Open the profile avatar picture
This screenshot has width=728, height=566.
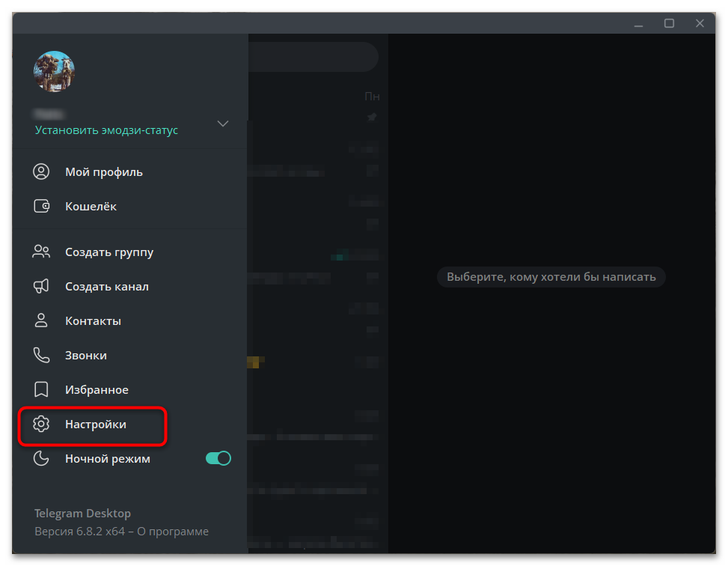55,71
